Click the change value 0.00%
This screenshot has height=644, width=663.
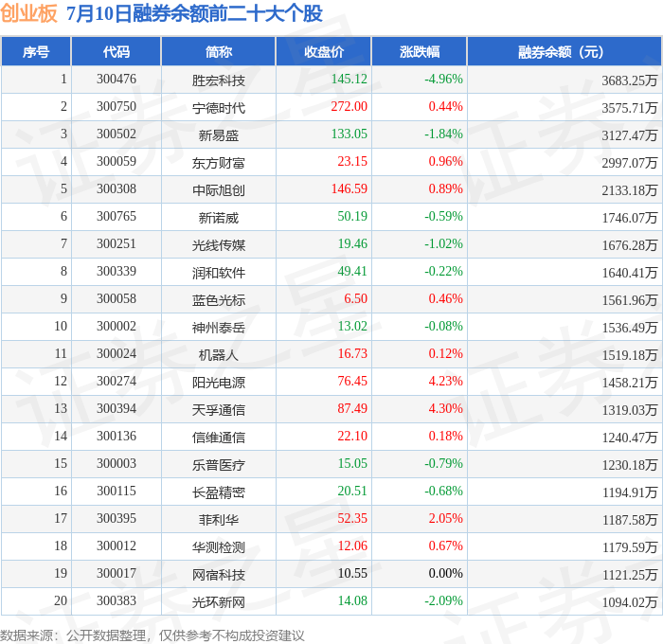(446, 574)
